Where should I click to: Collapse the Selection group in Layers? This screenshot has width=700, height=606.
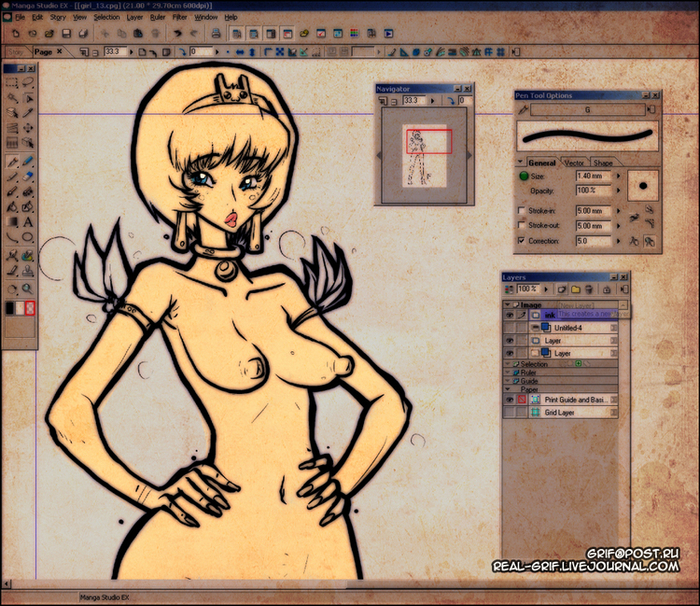point(508,364)
